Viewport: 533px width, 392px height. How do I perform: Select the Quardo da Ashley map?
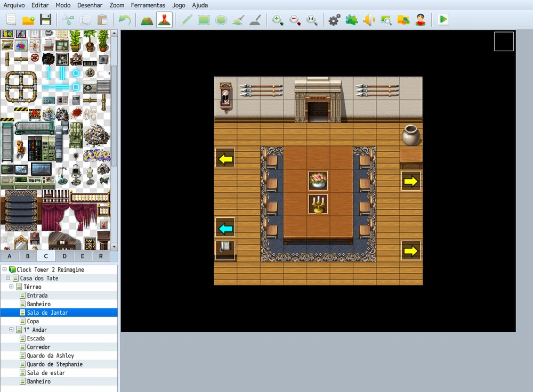click(50, 356)
